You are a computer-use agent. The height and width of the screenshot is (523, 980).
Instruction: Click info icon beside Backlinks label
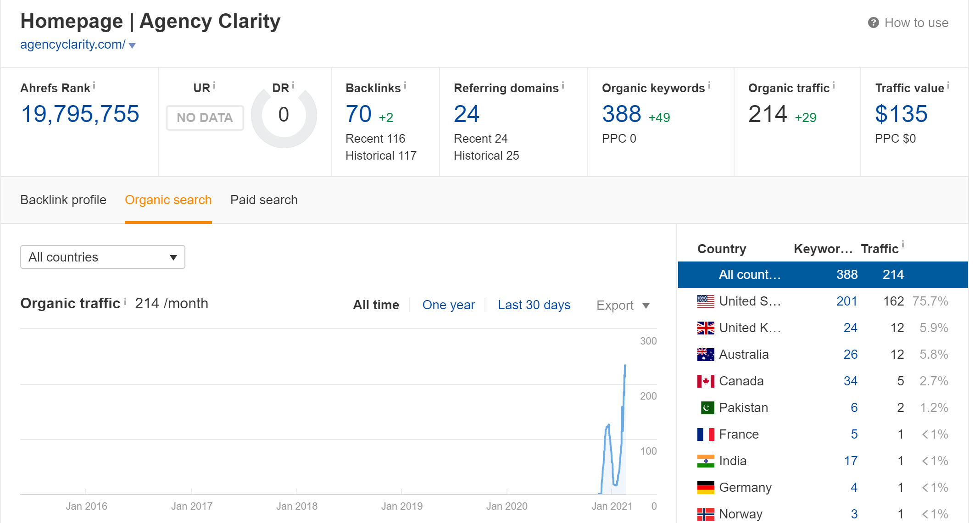point(405,85)
